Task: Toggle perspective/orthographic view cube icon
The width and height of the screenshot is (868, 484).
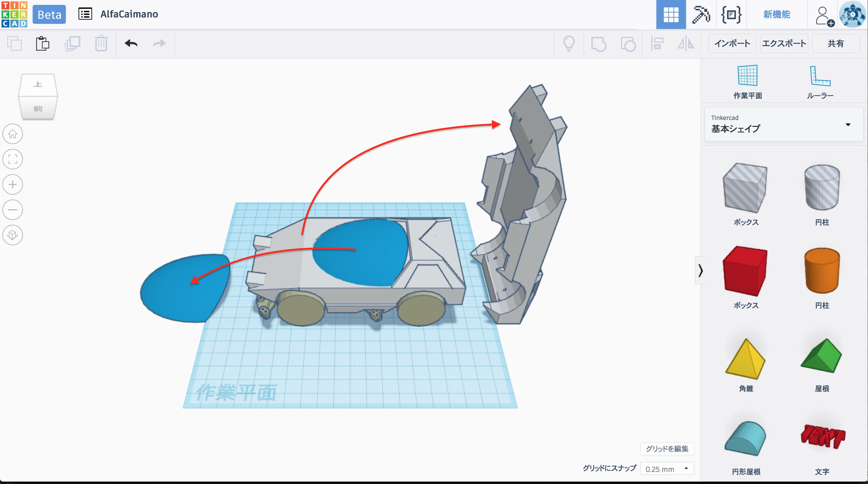Action: [13, 235]
